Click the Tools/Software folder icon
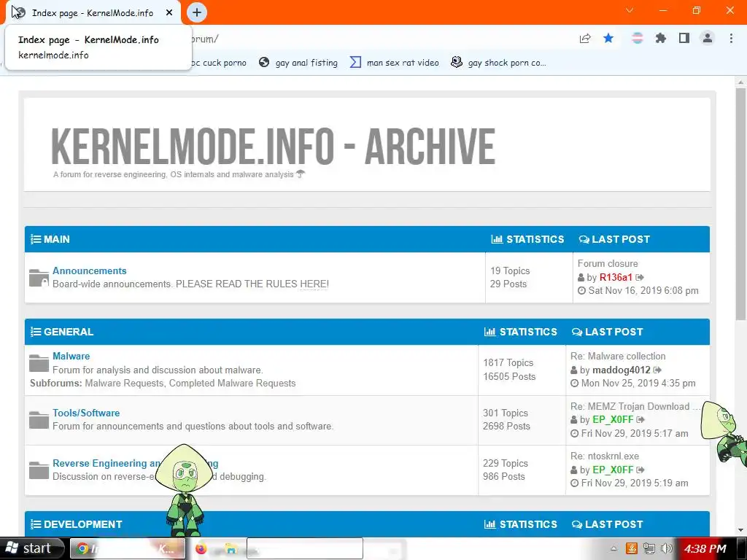 pos(39,420)
